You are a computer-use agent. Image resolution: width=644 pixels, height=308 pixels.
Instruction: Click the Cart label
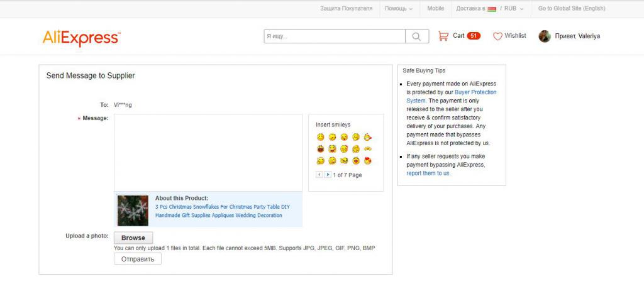(x=458, y=36)
